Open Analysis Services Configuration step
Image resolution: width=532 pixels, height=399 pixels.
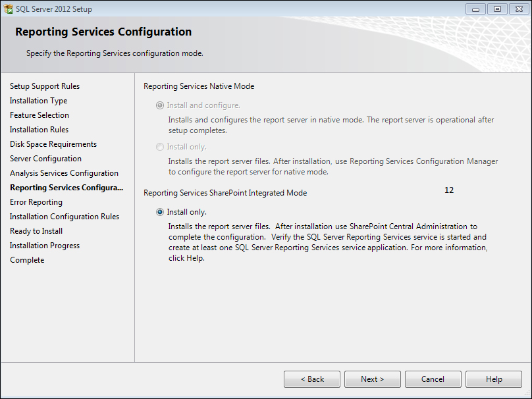64,173
